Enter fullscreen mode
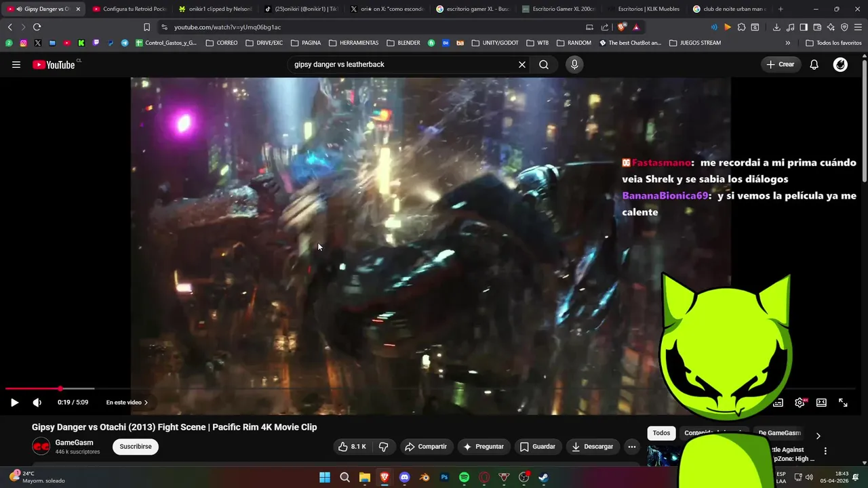This screenshot has height=488, width=868. click(x=843, y=403)
